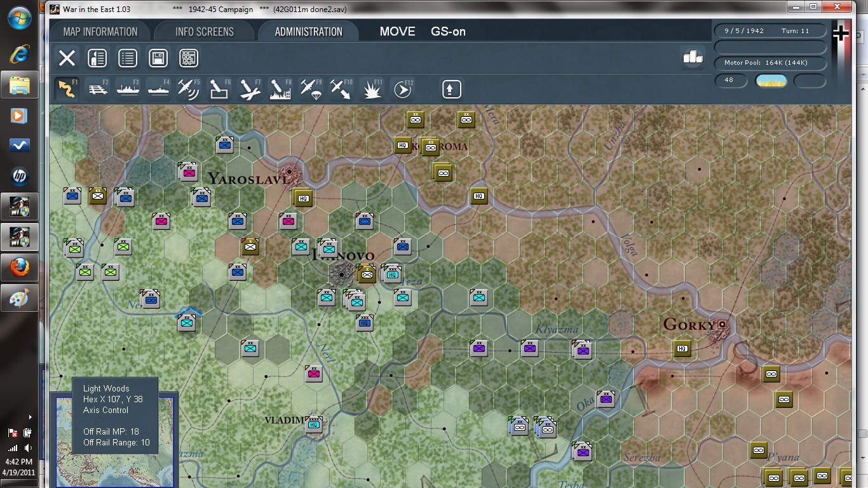Viewport: 868px width, 488px height.
Task: Switch to Rail mode (F2) icon
Action: [97, 89]
